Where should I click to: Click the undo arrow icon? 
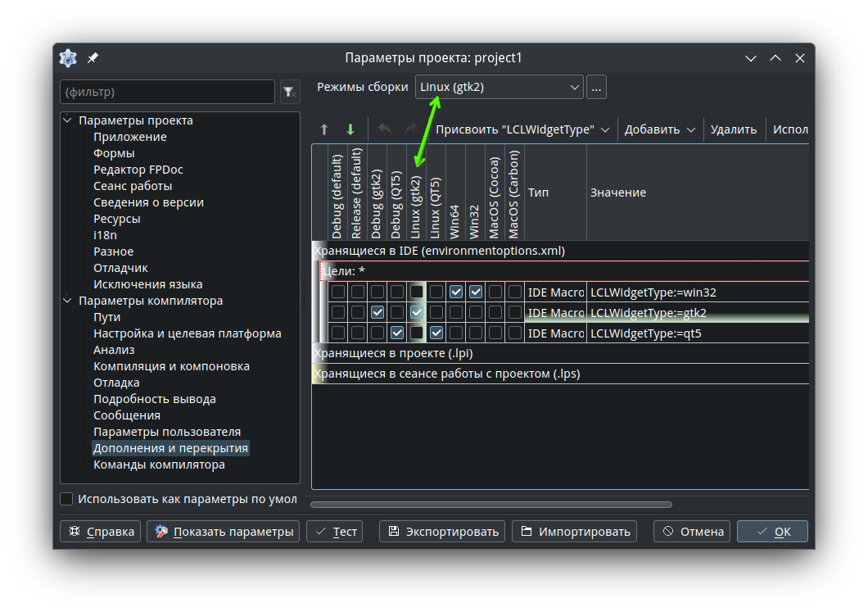(384, 129)
